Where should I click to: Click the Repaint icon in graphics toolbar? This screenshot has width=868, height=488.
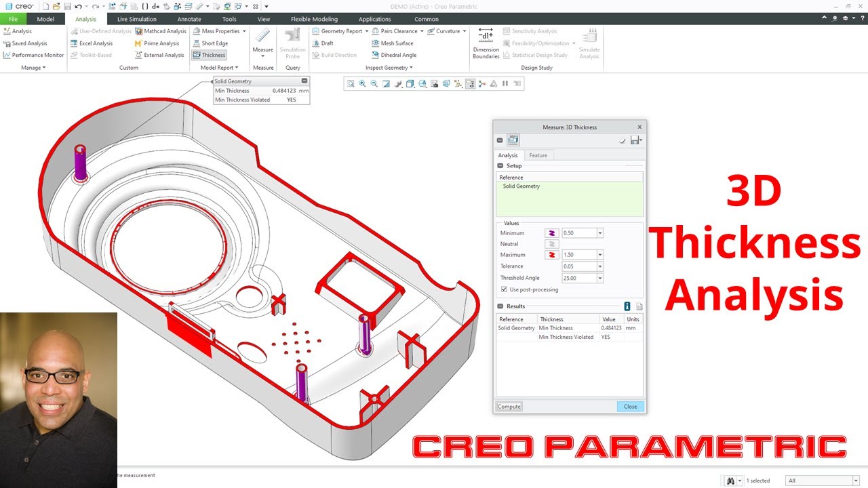click(386, 83)
